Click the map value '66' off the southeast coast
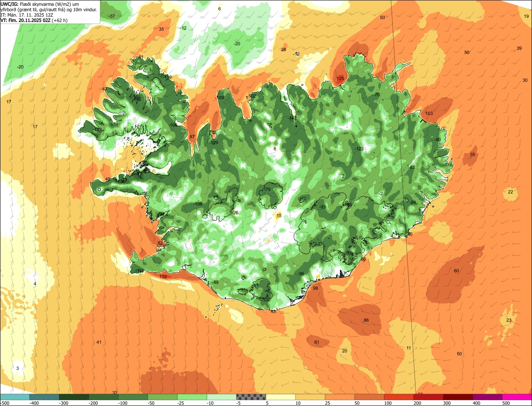Viewport: 532px width, 406px height. tap(363, 259)
